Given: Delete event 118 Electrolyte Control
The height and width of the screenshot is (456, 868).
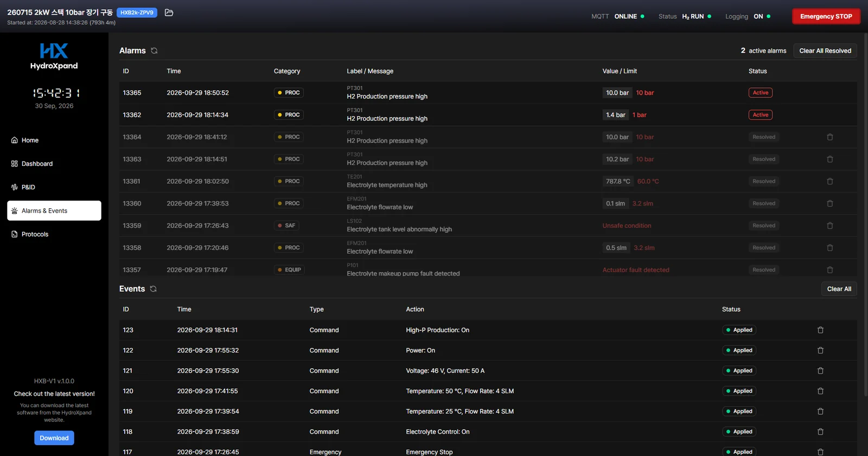Looking at the screenshot, I should pyautogui.click(x=820, y=432).
